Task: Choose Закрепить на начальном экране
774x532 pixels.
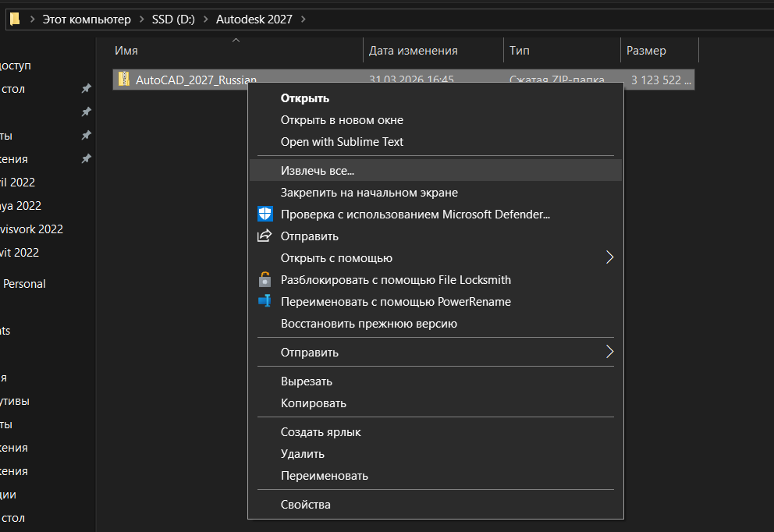Action: pyautogui.click(x=369, y=193)
